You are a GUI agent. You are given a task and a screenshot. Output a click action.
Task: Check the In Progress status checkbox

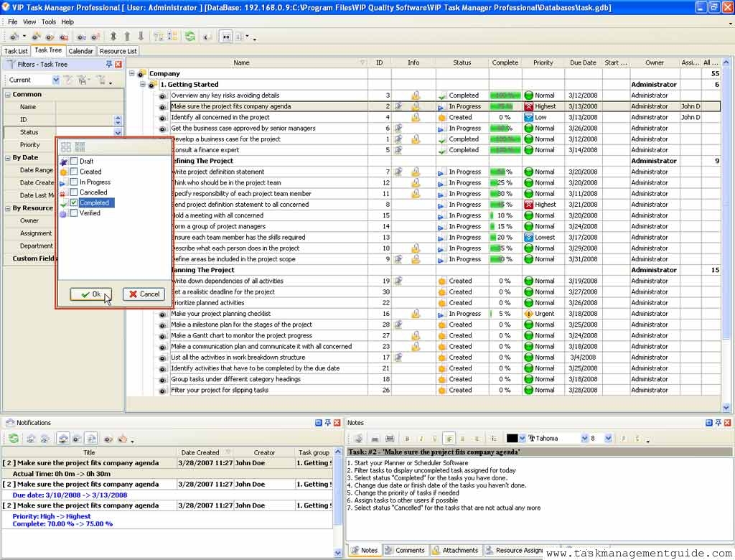pyautogui.click(x=74, y=182)
